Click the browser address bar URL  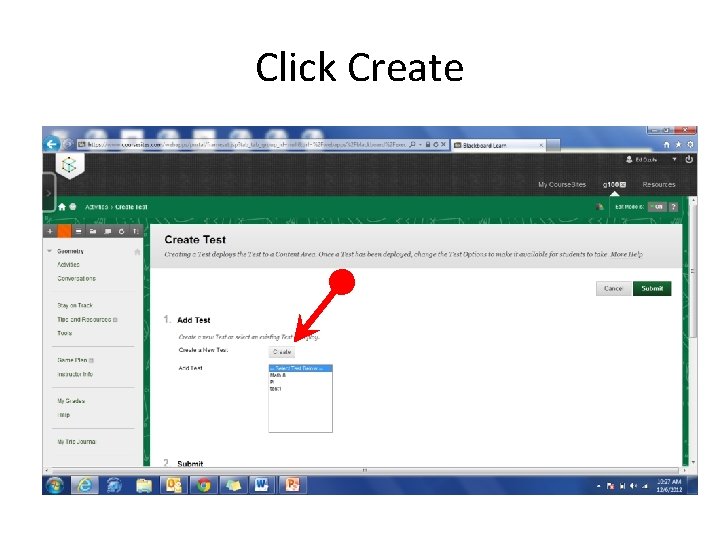point(246,145)
